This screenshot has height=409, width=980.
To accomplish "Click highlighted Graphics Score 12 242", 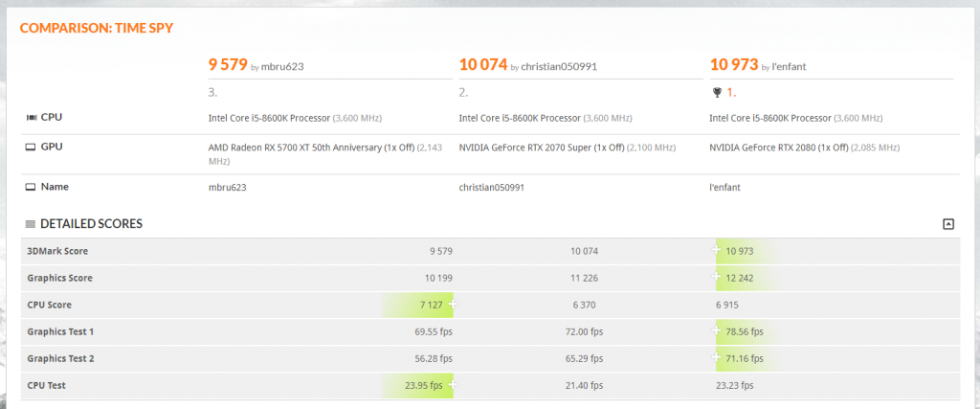I will (740, 278).
